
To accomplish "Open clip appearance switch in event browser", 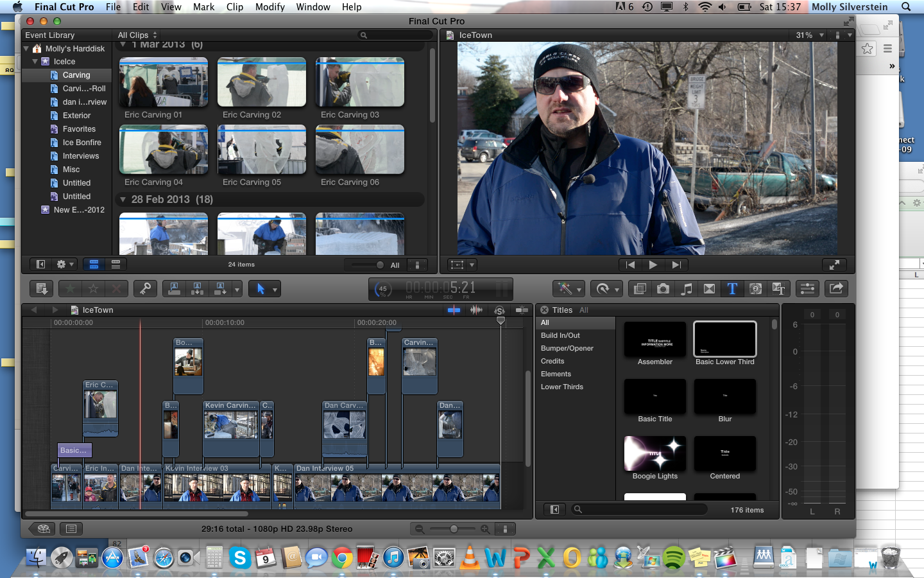I will coord(417,265).
